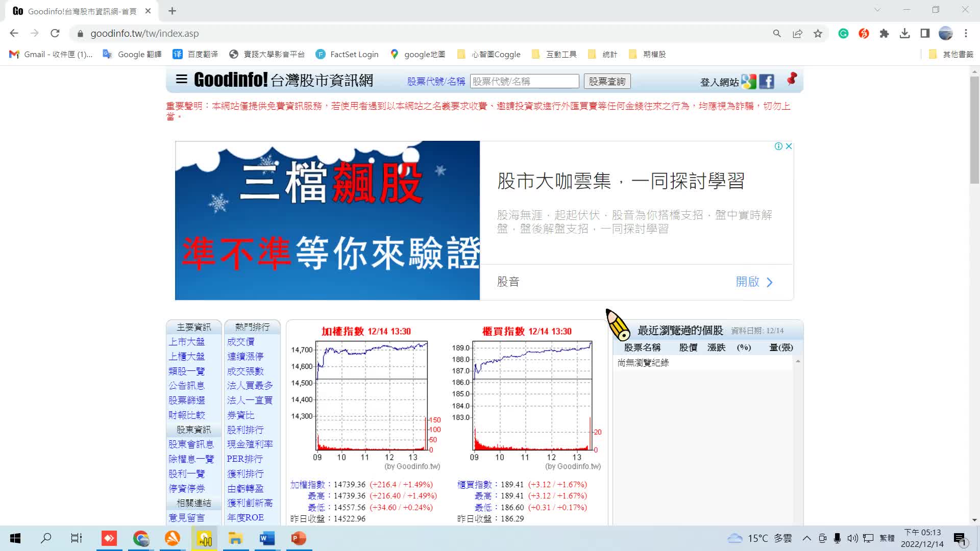This screenshot has height=551, width=980.
Task: Open the Task View taskbar icon
Action: tap(77, 538)
